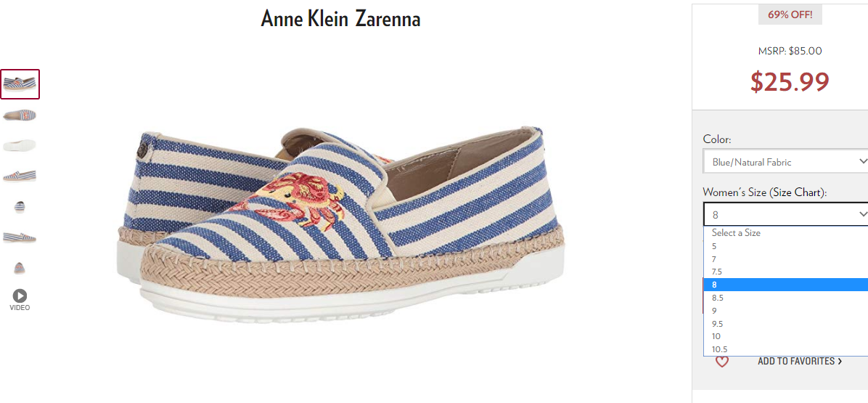The image size is (868, 403).
Task: View the white sole bottom thumbnail
Action: [20, 145]
